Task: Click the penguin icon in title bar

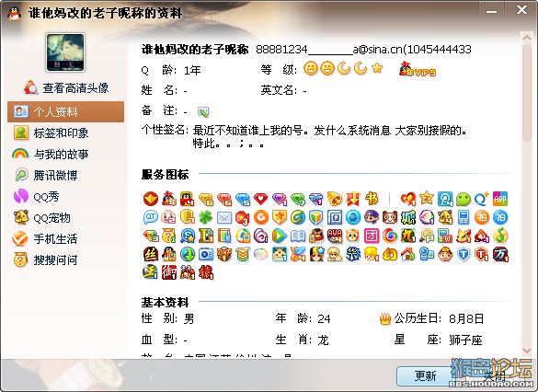Action: point(14,14)
